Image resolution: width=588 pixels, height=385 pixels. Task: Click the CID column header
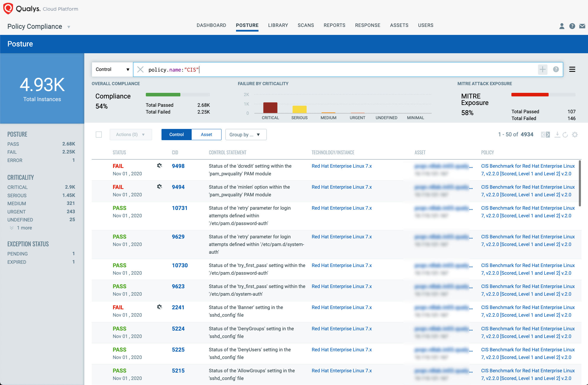point(175,153)
